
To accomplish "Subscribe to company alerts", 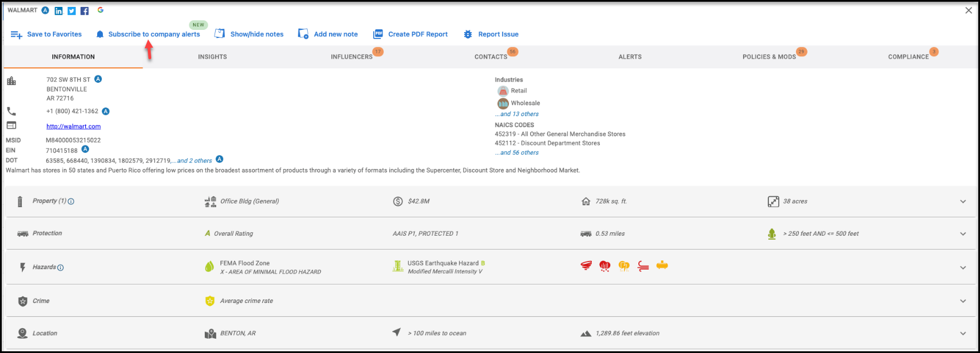I will (x=148, y=34).
